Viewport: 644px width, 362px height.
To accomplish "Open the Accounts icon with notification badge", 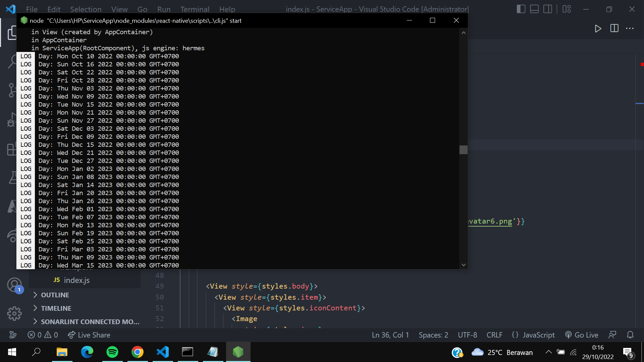I will pos(14,285).
